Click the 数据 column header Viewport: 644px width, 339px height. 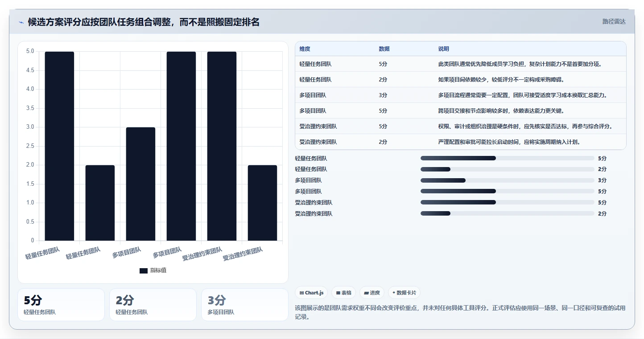coord(384,49)
